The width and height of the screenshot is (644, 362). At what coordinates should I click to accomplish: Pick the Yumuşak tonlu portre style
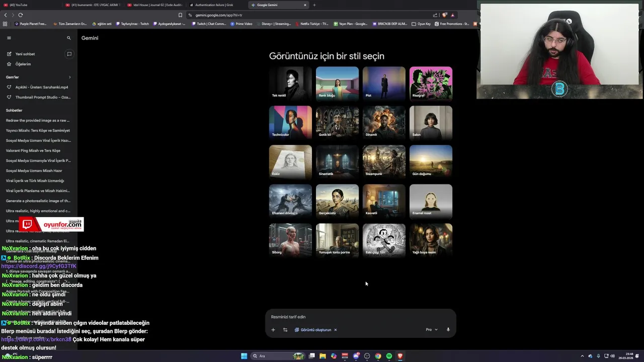[337, 240]
